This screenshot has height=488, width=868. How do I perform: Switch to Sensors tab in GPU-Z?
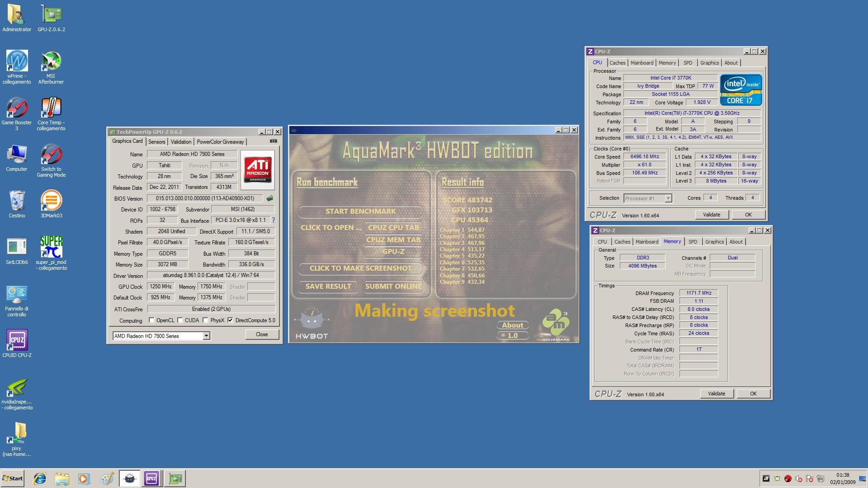coord(156,142)
